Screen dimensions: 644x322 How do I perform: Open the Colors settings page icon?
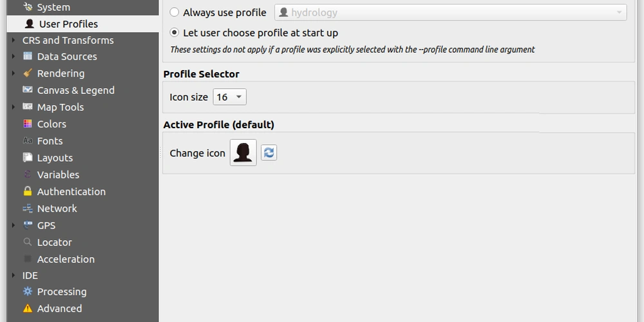(x=28, y=124)
